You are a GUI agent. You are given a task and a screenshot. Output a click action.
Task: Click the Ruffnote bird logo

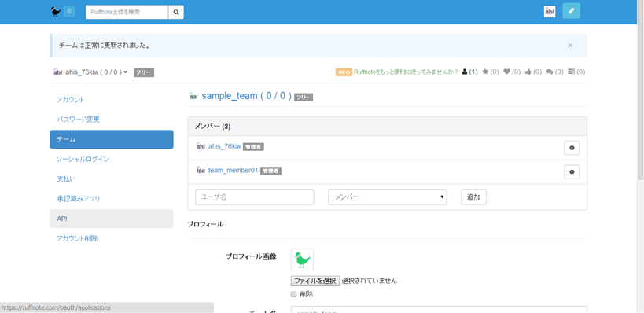(x=56, y=12)
